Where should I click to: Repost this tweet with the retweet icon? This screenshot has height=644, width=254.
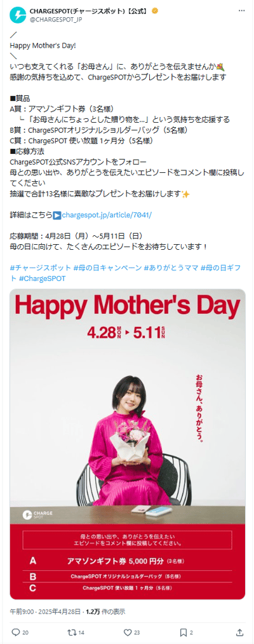tap(71, 632)
